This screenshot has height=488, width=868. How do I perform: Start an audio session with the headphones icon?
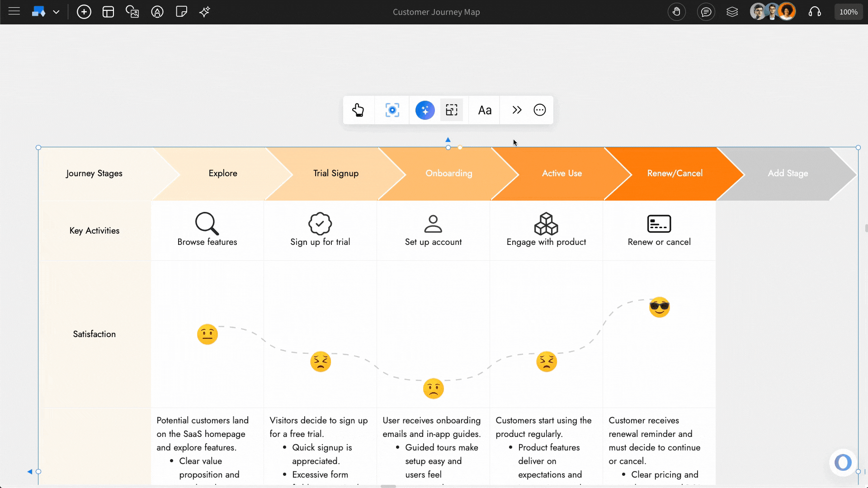[815, 12]
